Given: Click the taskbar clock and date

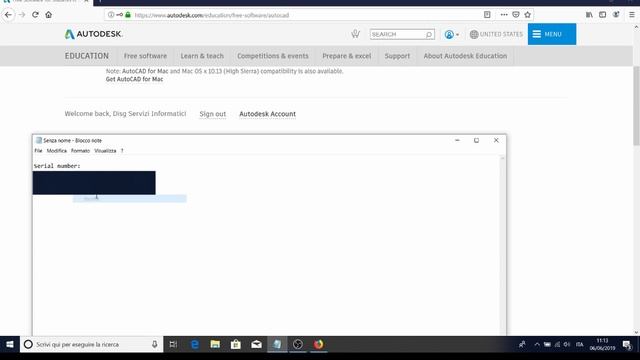Looking at the screenshot, I should 602,344.
